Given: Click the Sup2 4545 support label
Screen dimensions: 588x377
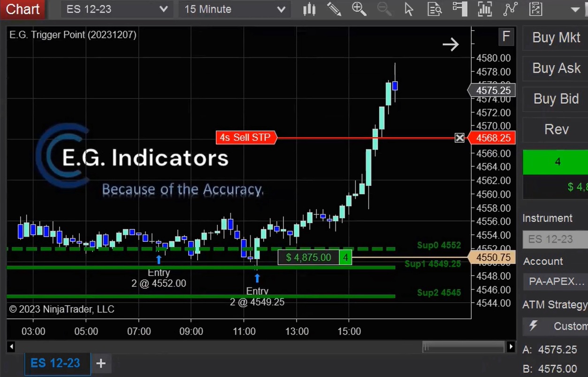Looking at the screenshot, I should 439,292.
